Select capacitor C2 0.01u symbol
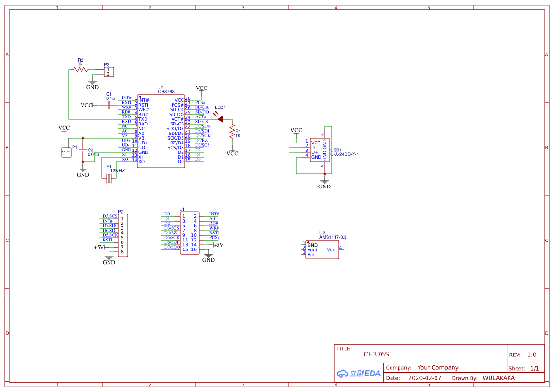This screenshot has width=554, height=392. (x=83, y=150)
